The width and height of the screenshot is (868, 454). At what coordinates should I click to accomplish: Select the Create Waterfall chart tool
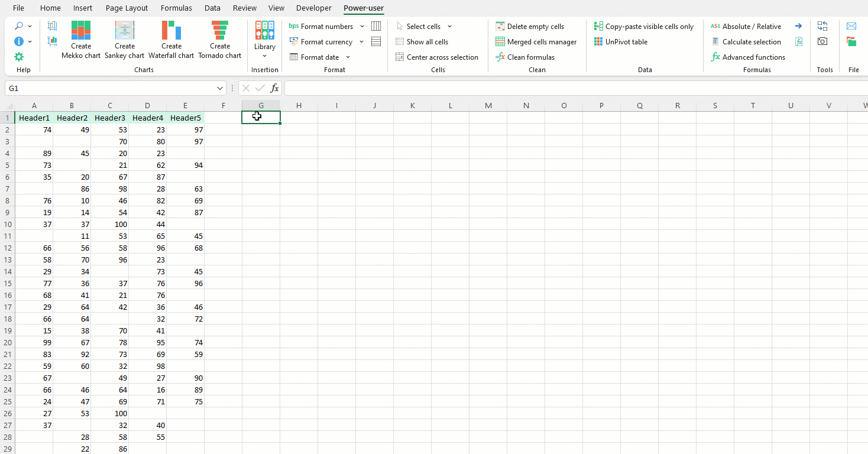coord(171,40)
